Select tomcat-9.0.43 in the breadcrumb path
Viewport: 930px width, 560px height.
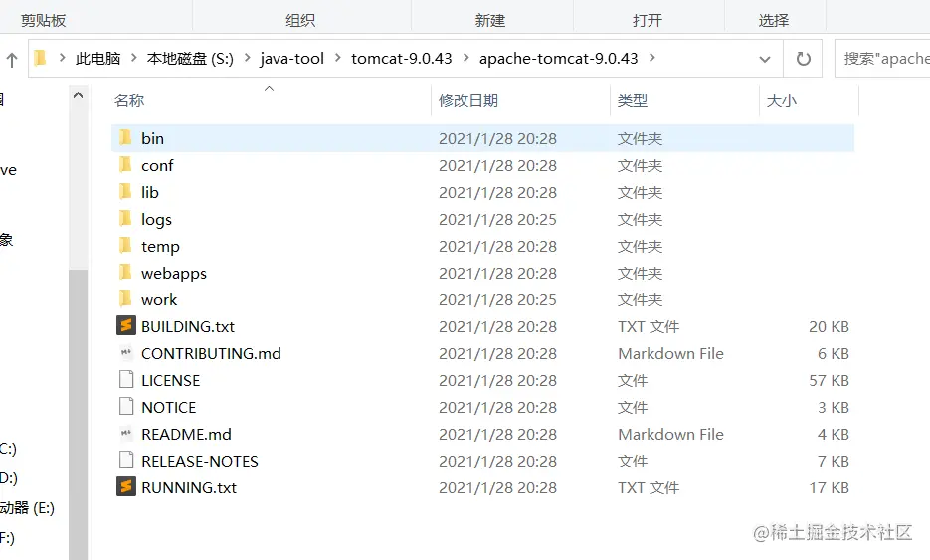point(402,58)
